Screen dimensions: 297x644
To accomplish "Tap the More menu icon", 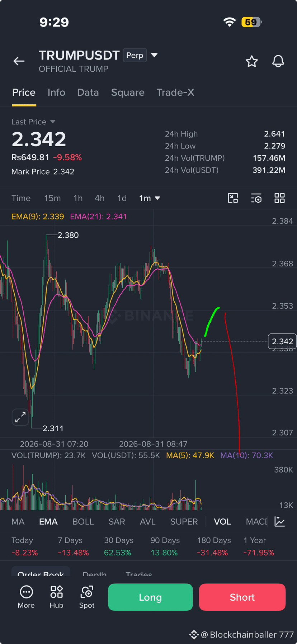I will click(26, 597).
